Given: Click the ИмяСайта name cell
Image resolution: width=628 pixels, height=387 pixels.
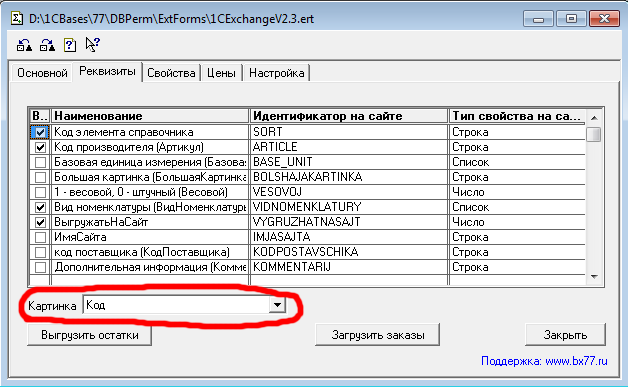Looking at the screenshot, I should 150,237.
